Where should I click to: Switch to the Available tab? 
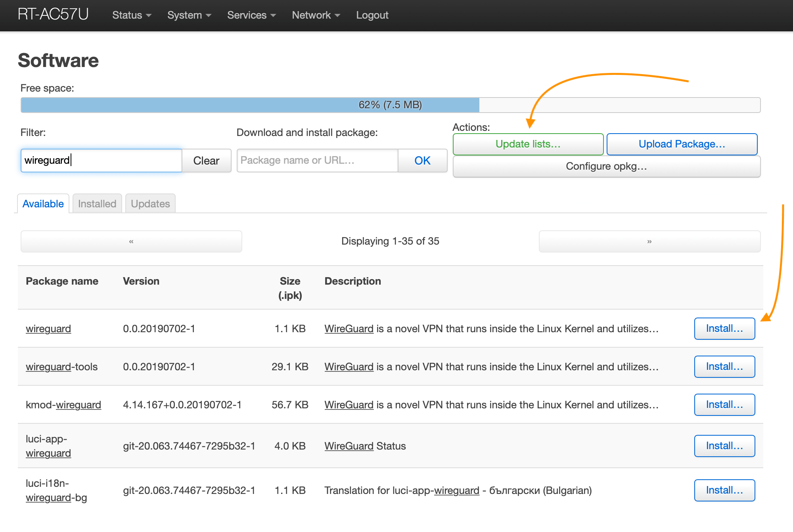43,204
